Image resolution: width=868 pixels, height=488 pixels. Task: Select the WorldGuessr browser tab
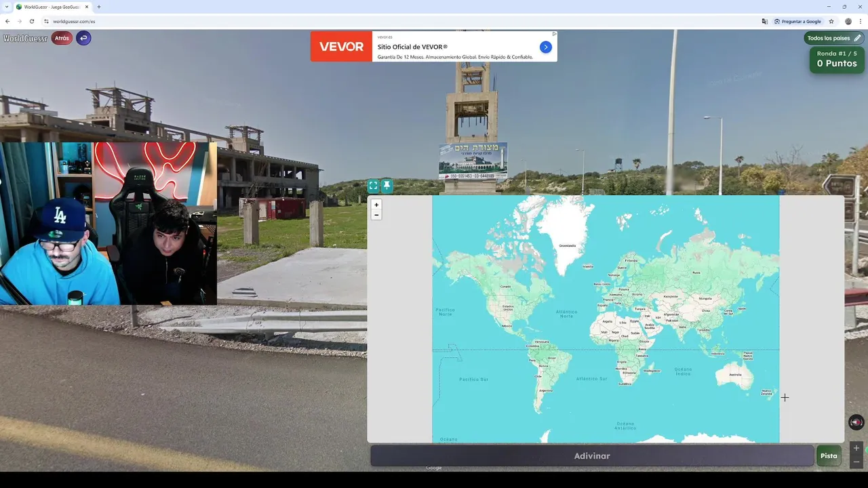tap(53, 7)
